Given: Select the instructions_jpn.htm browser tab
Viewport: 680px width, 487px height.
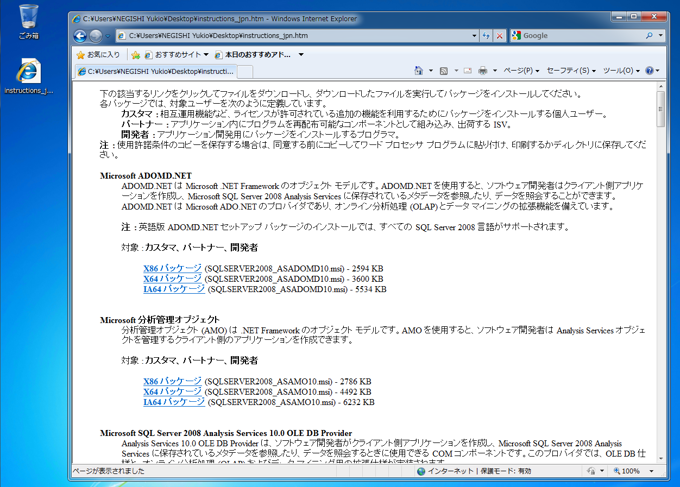Looking at the screenshot, I should click(x=157, y=71).
